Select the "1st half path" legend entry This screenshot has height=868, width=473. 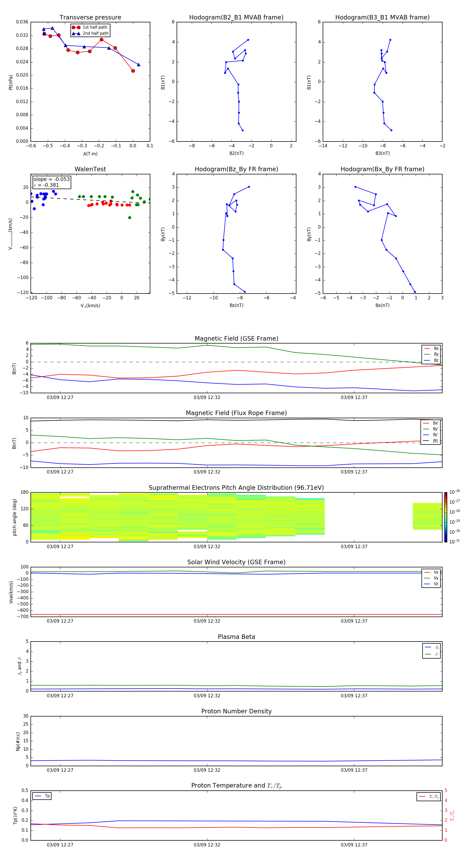point(90,27)
